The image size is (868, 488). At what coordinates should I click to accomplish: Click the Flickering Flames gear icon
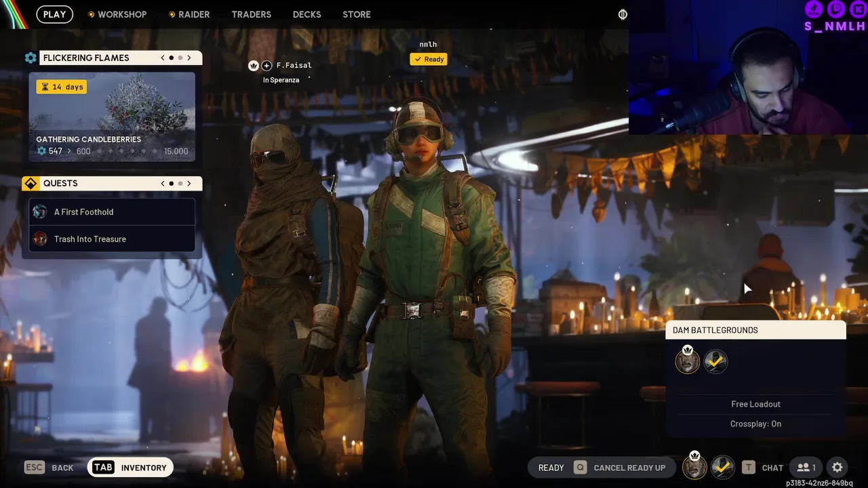[x=31, y=58]
